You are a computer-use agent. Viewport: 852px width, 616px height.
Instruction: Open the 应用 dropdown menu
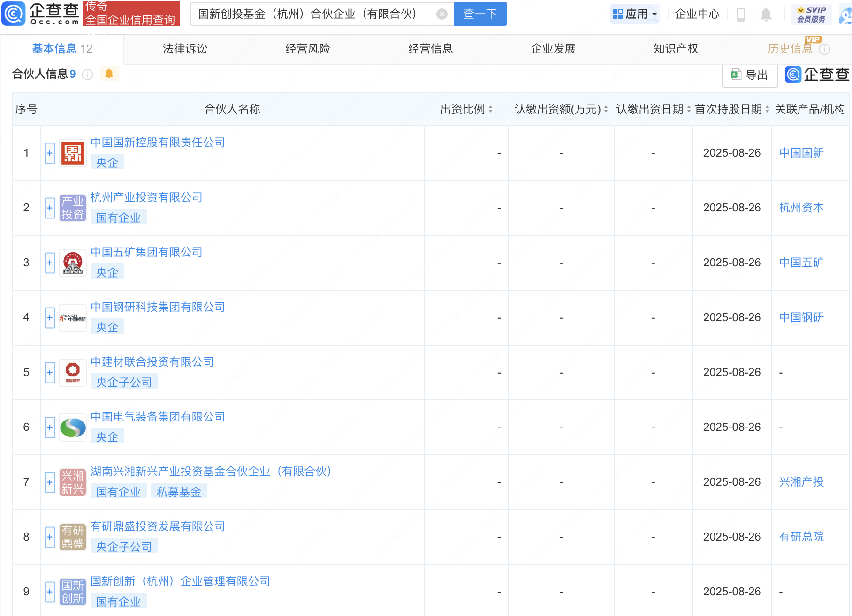[635, 14]
